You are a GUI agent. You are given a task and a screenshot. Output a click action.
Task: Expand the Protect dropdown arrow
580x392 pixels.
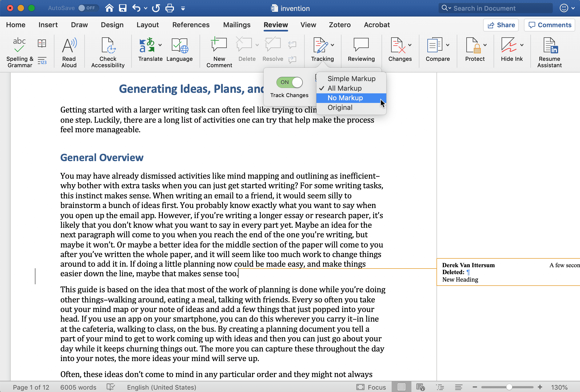(x=485, y=45)
